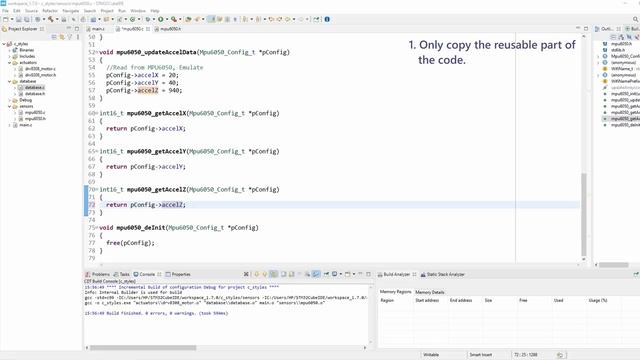
Task: Click the green Run toolbar icon
Action: coord(161,19)
